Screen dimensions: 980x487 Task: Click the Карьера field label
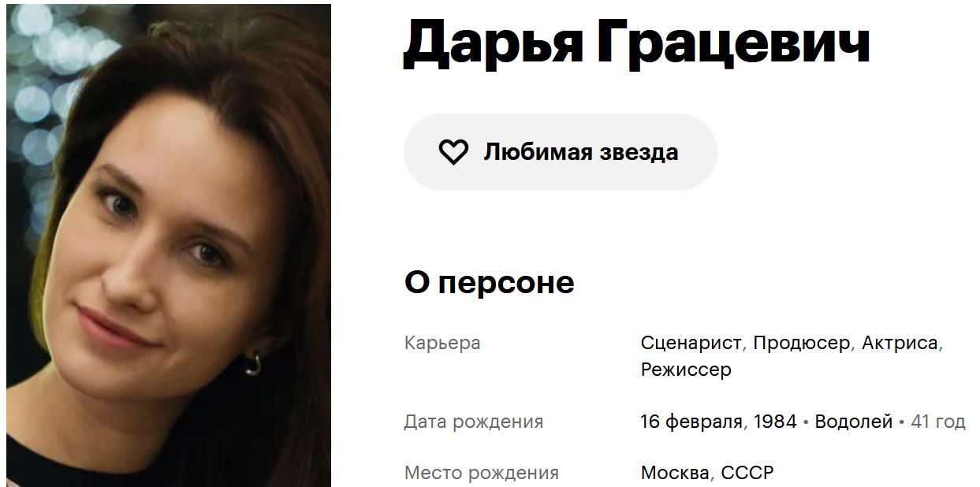(x=442, y=343)
